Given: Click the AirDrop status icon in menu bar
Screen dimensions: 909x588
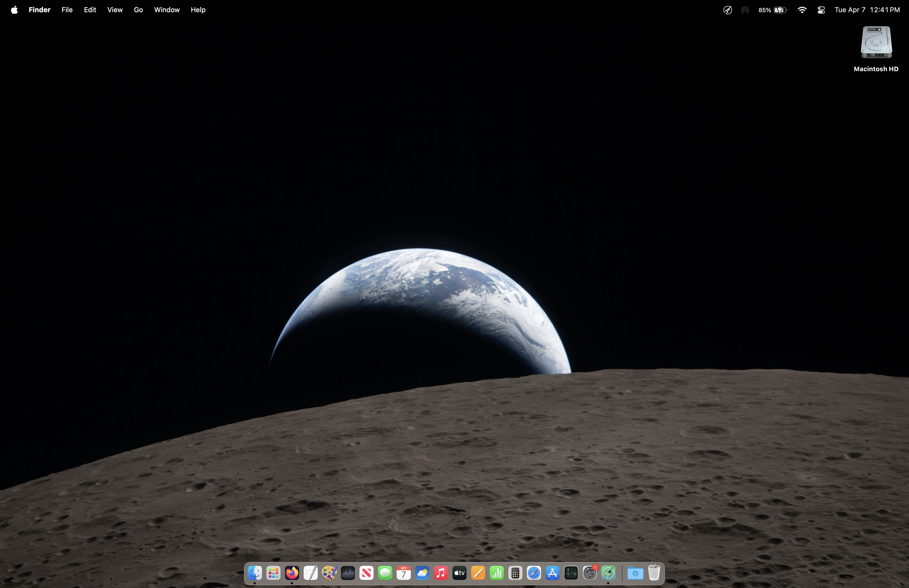Looking at the screenshot, I should (745, 10).
